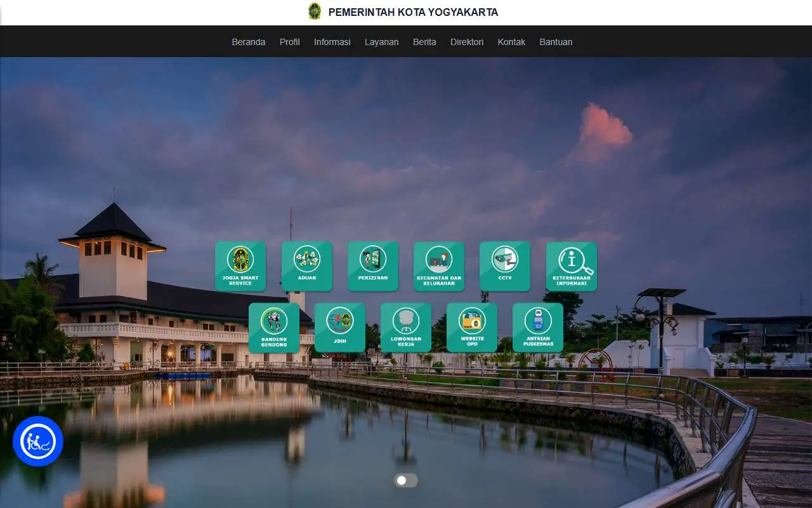The height and width of the screenshot is (508, 812).
Task: Open the Lowongan Kerja tile
Action: (406, 328)
